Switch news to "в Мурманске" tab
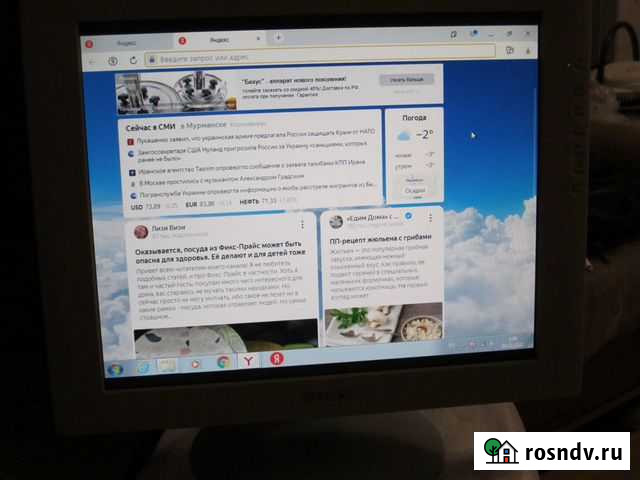Viewport: 640px width, 480px height. point(203,123)
